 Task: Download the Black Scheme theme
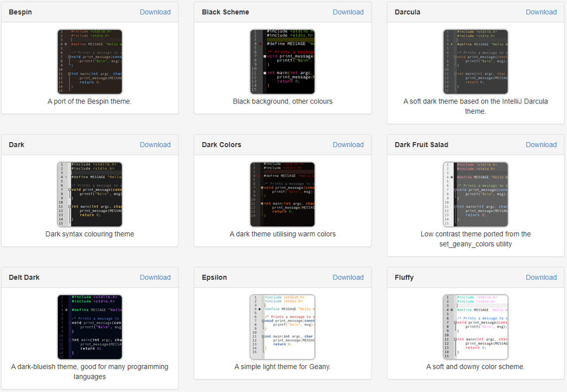tap(348, 12)
